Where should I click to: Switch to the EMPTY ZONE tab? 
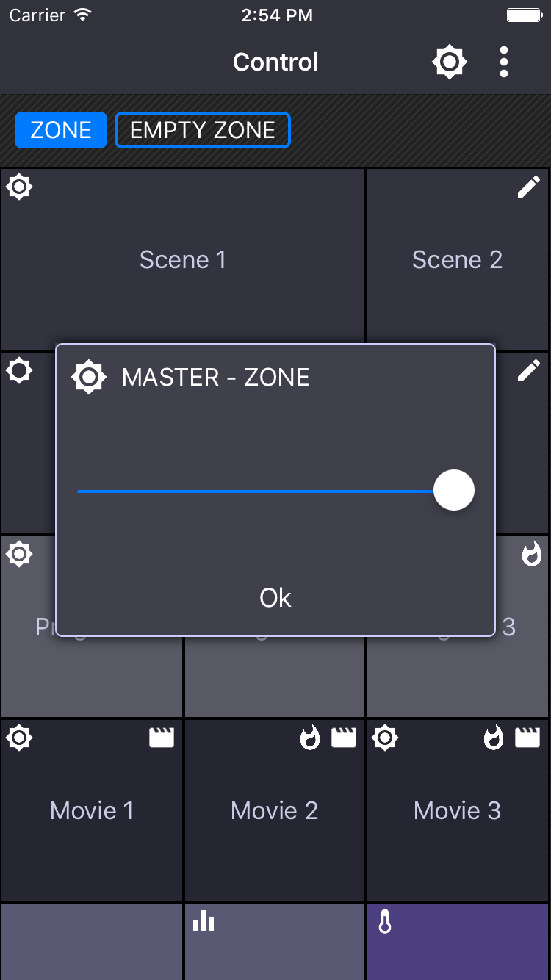[x=203, y=129]
